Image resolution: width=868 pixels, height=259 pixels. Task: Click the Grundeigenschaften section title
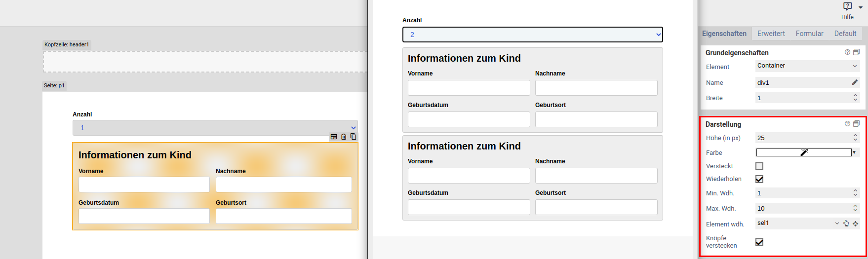click(737, 53)
